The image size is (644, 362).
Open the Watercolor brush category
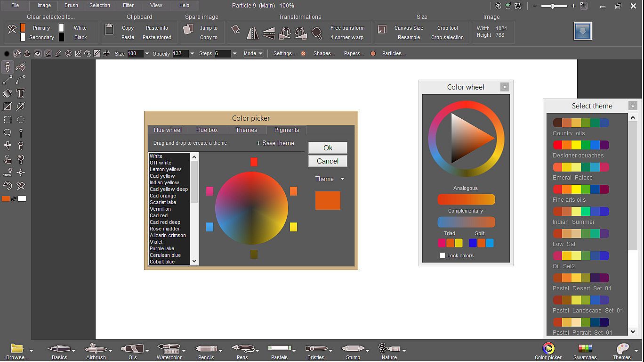click(x=169, y=349)
